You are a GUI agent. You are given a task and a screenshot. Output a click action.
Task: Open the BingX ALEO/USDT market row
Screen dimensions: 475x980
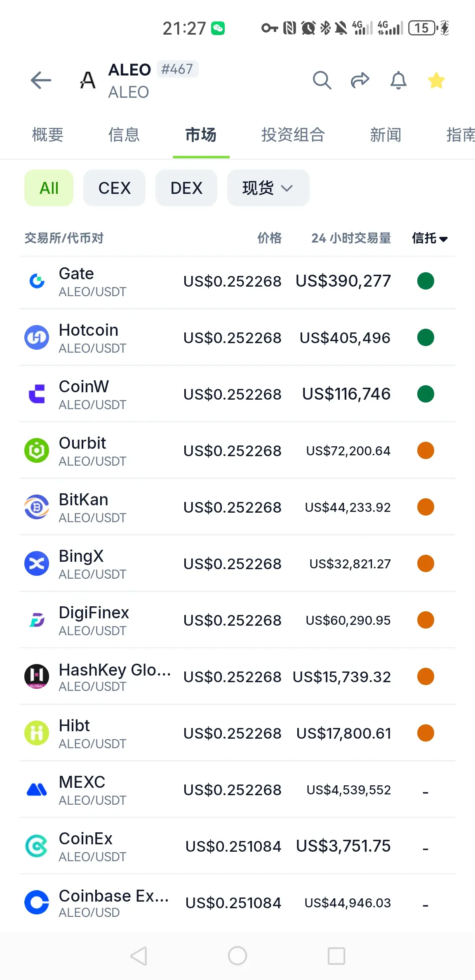(x=237, y=563)
